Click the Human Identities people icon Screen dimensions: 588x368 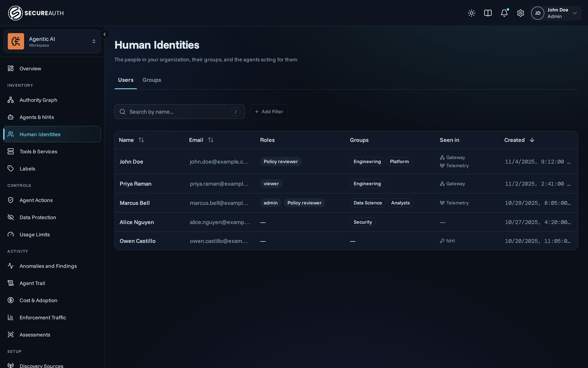pyautogui.click(x=11, y=134)
